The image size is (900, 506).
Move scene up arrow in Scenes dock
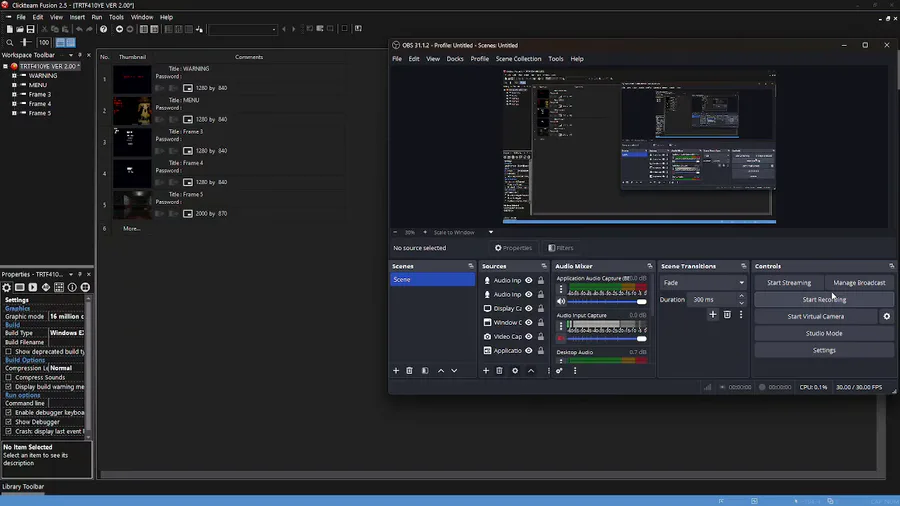[441, 371]
